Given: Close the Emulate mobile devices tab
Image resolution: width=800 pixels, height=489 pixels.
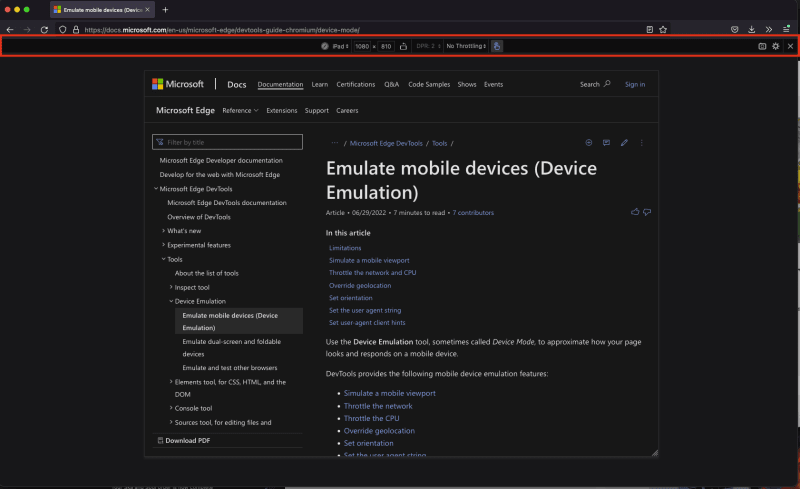Looking at the screenshot, I should click(147, 10).
